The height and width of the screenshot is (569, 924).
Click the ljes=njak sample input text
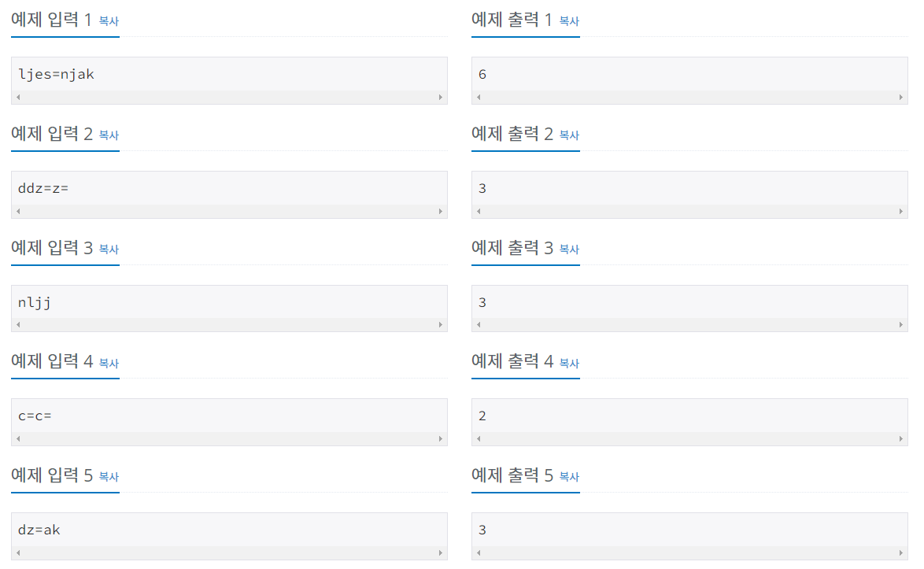[x=56, y=75]
